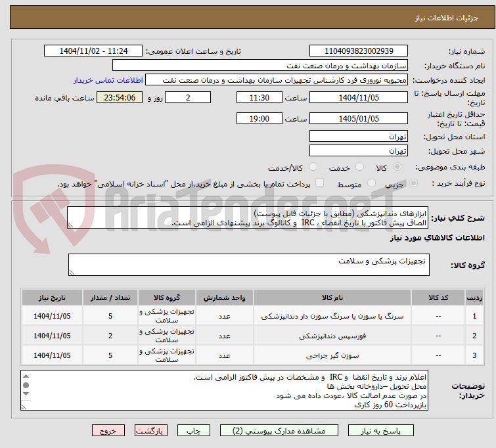Click the resize handle of شرح کلی نیاز box
The image size is (496, 448).
[70, 225]
